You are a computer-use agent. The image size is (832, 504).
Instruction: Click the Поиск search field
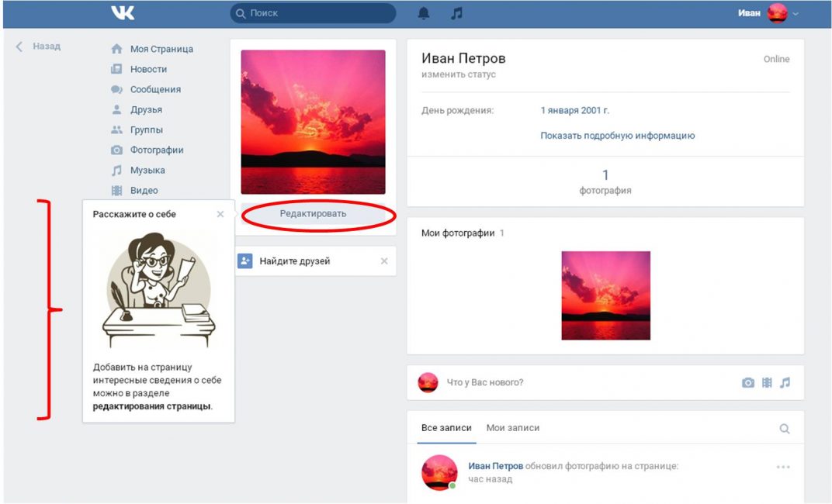313,13
